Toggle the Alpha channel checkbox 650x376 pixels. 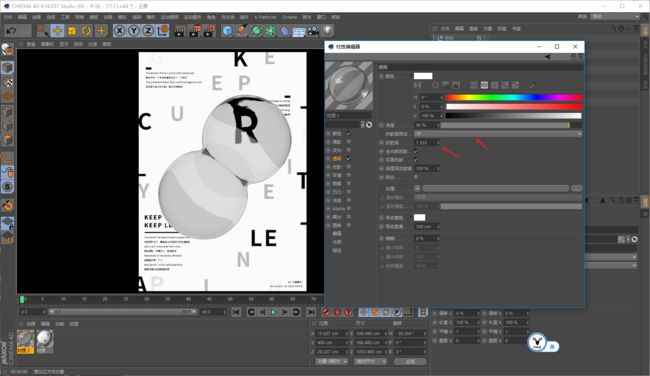tap(349, 209)
